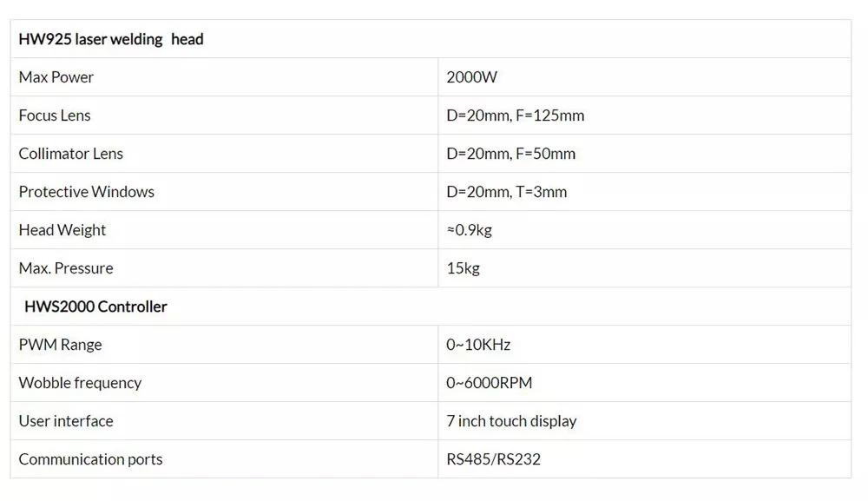The height and width of the screenshot is (501, 868).
Task: Click the HWS2000 Controller section header
Action: tap(95, 307)
